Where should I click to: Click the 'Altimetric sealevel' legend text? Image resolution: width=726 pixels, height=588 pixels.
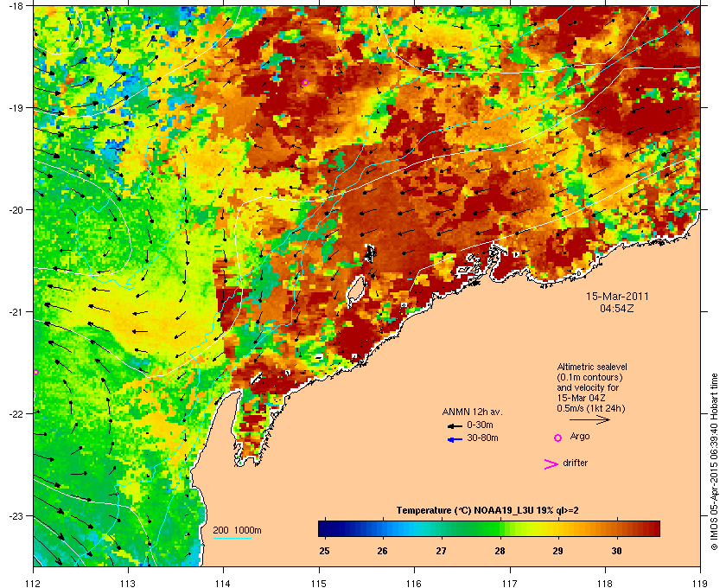click(592, 367)
